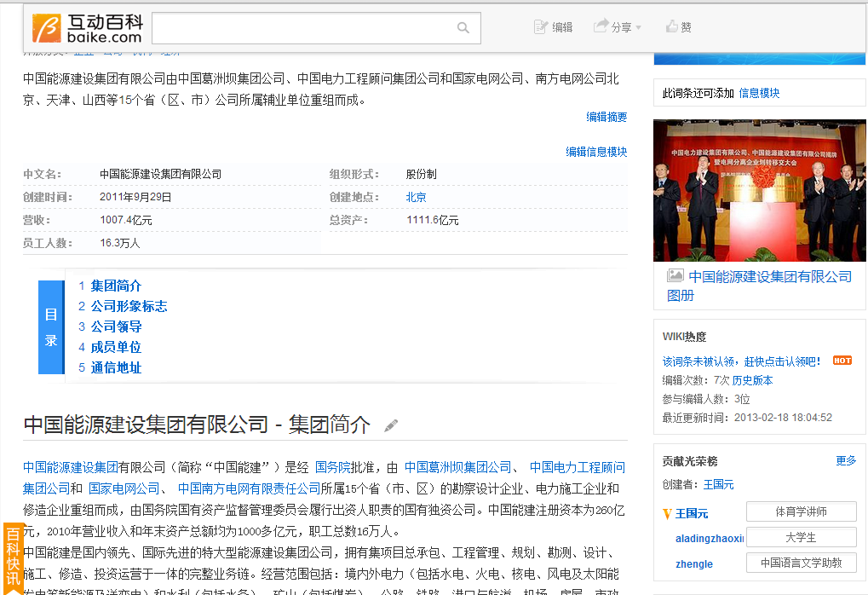Image resolution: width=868 pixels, height=595 pixels.
Task: Jump to section 1 集团简介
Action: [116, 286]
